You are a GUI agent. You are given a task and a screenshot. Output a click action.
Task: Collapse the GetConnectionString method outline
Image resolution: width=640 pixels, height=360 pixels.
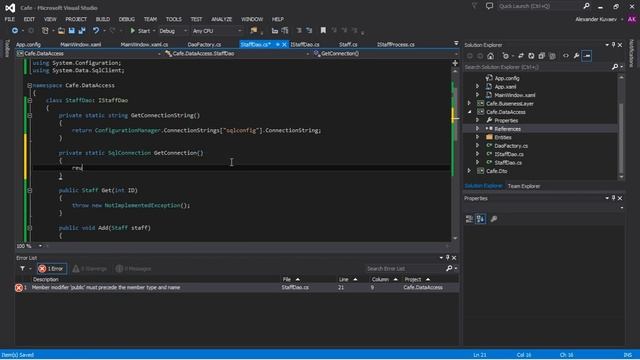29,116
